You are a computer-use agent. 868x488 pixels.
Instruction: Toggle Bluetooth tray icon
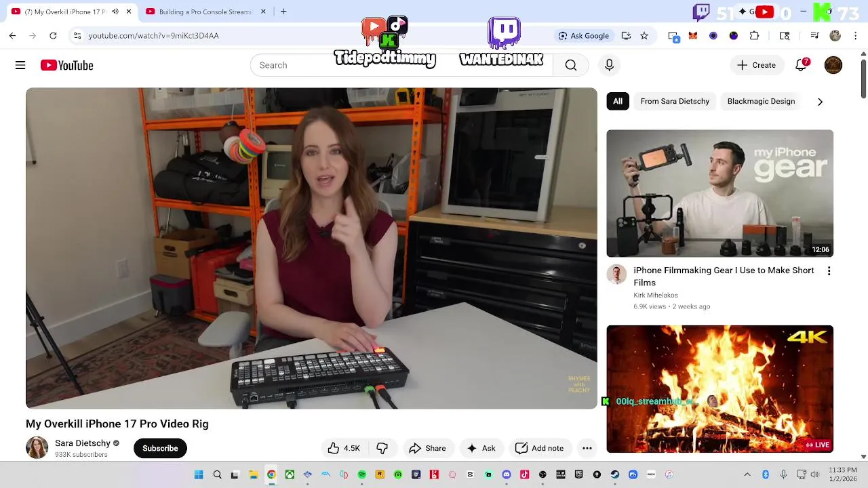[x=765, y=474]
